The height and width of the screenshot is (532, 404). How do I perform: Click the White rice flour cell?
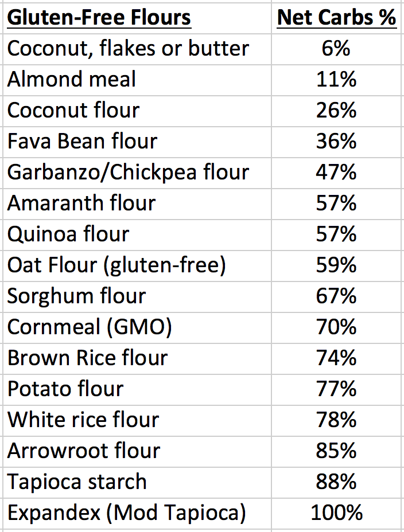(137, 420)
